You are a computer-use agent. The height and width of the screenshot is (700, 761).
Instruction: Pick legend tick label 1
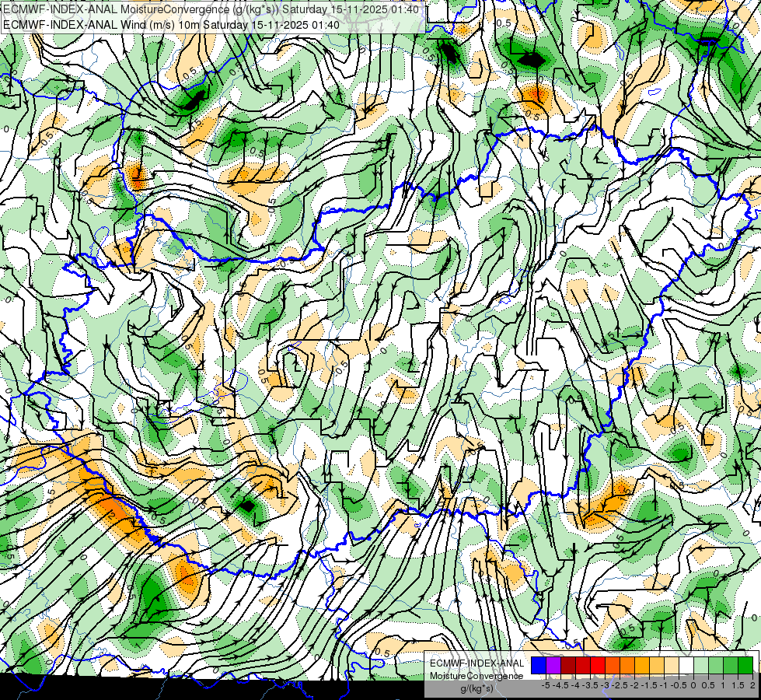click(x=723, y=685)
